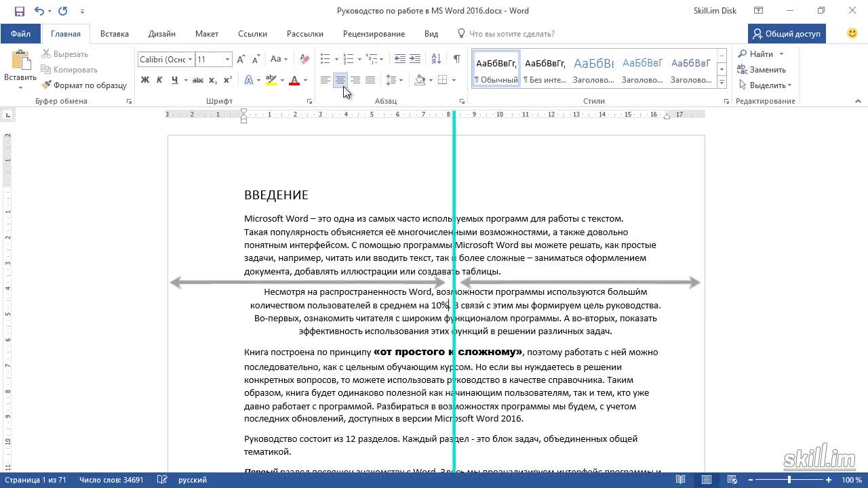This screenshot has height=488, width=868.
Task: Increase font size with the large A icon
Action: [x=241, y=60]
